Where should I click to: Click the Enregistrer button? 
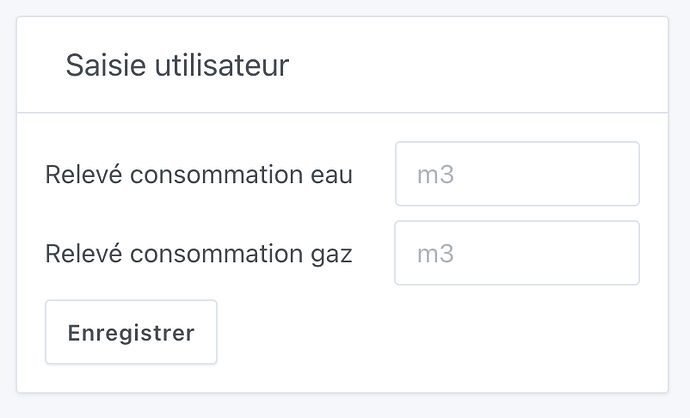tap(131, 332)
